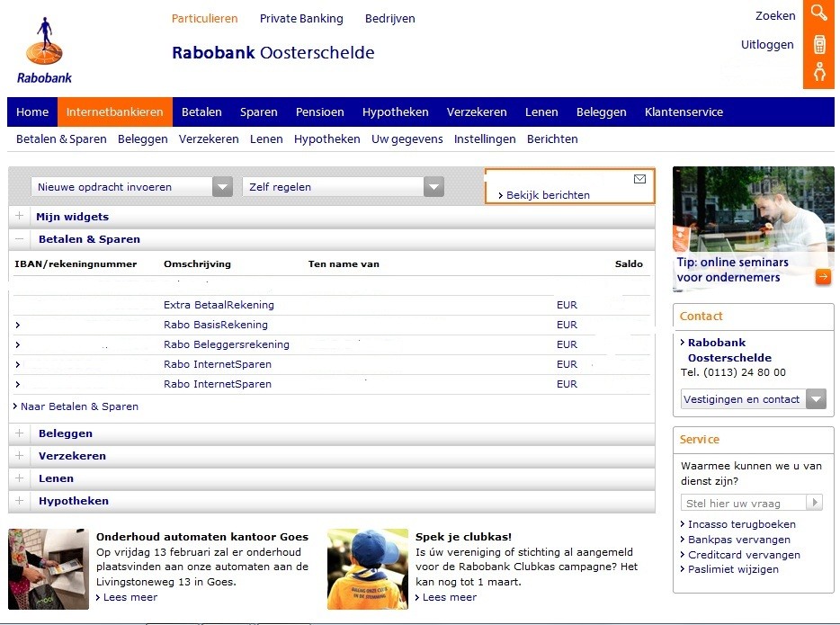
Task: Click the Spek je clubkas thumbnail image
Action: pyautogui.click(x=367, y=569)
